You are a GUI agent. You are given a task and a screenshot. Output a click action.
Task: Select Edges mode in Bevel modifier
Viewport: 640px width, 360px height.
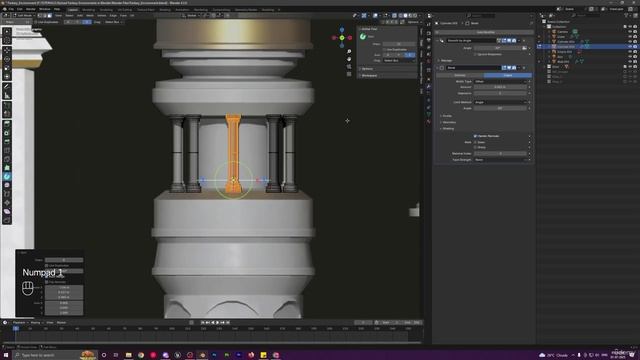(x=508, y=75)
